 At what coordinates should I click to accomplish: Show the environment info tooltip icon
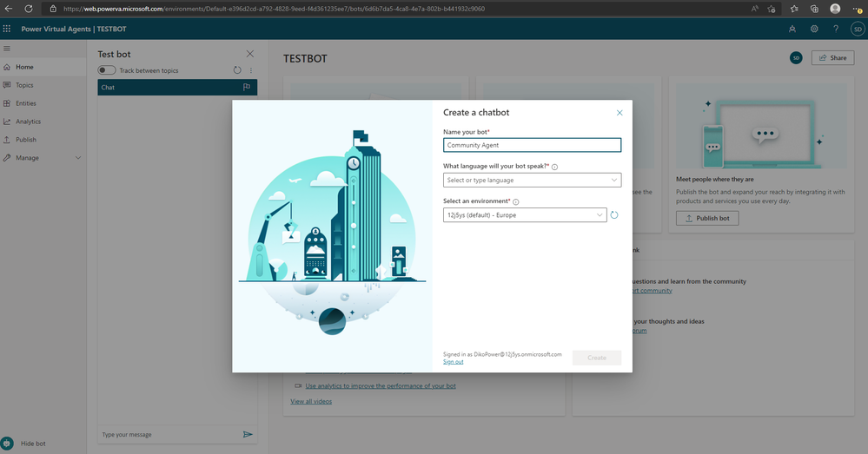click(516, 202)
